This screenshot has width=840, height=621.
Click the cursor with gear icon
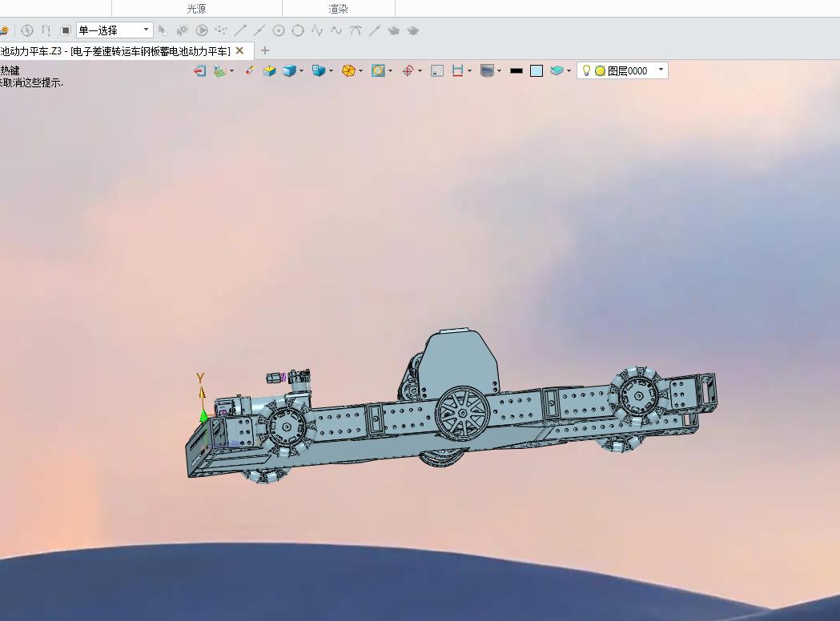182,30
